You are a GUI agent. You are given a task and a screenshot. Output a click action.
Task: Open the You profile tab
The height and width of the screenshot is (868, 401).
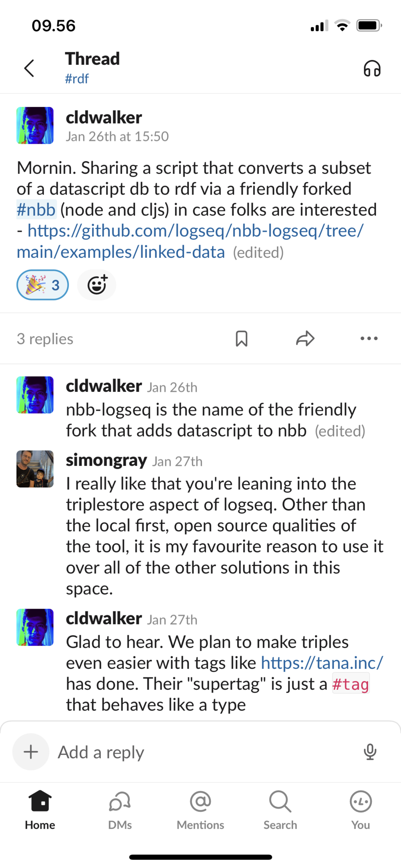pos(360,810)
